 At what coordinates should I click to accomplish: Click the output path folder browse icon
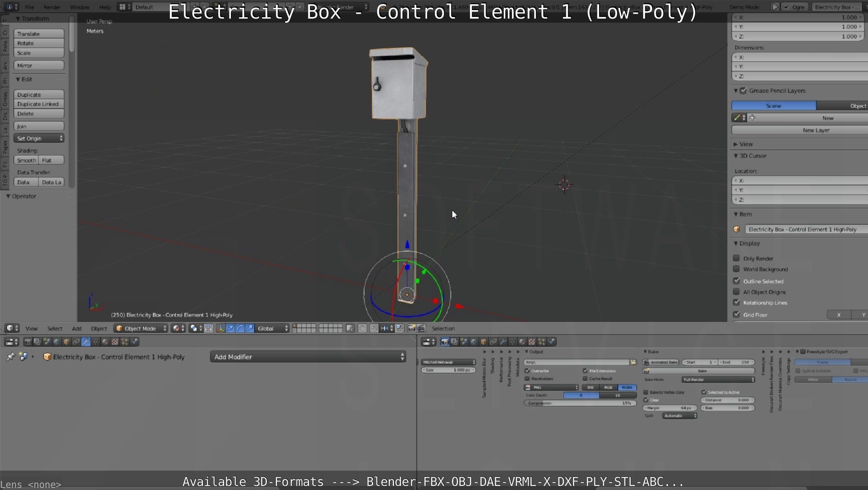[x=633, y=362]
